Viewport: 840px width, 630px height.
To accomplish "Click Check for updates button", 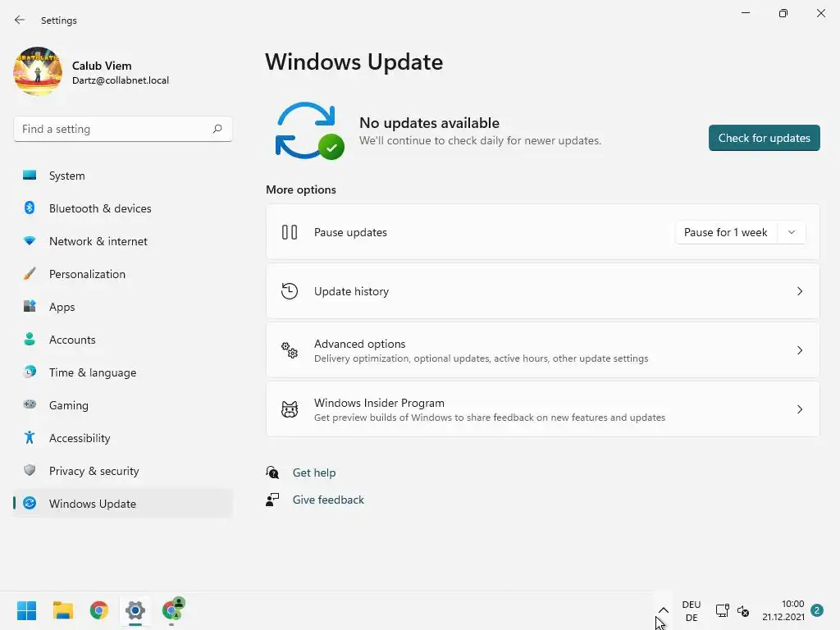I will [x=764, y=138].
